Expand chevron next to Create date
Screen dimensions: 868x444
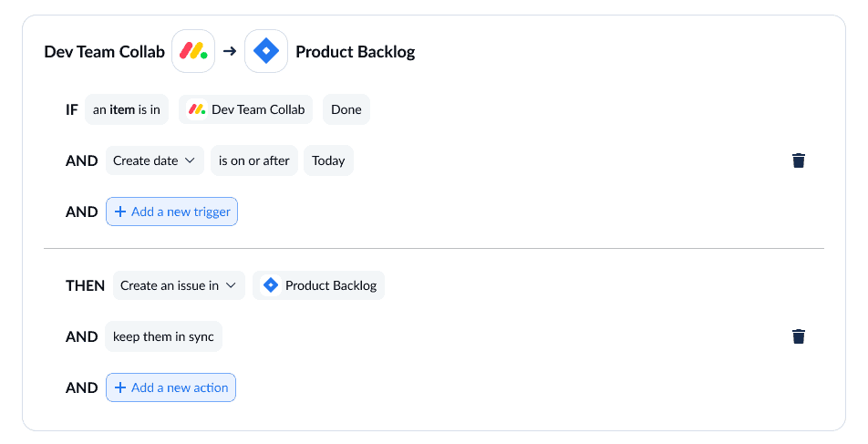pyautogui.click(x=190, y=160)
